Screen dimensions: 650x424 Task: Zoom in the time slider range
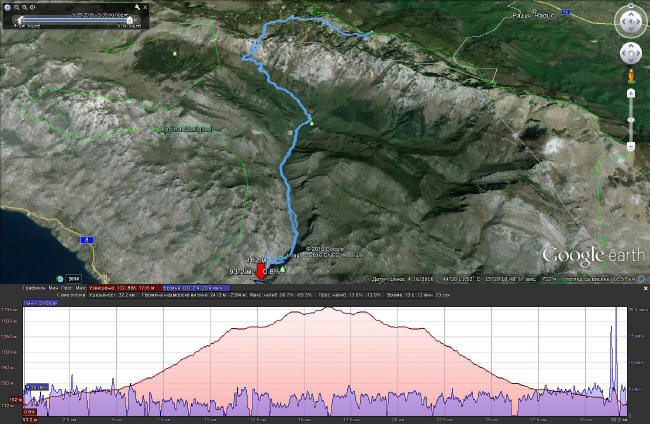pyautogui.click(x=25, y=8)
